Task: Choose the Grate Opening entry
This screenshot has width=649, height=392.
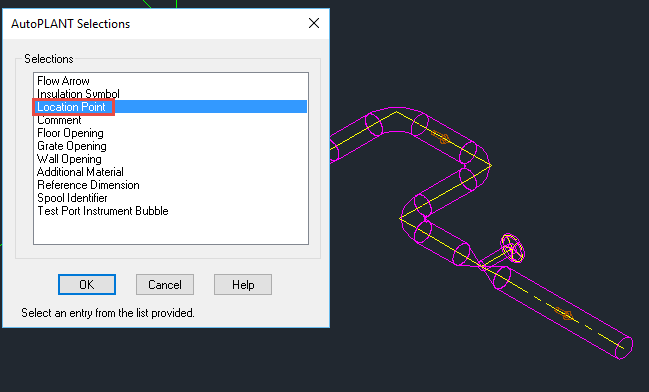Action: point(72,146)
